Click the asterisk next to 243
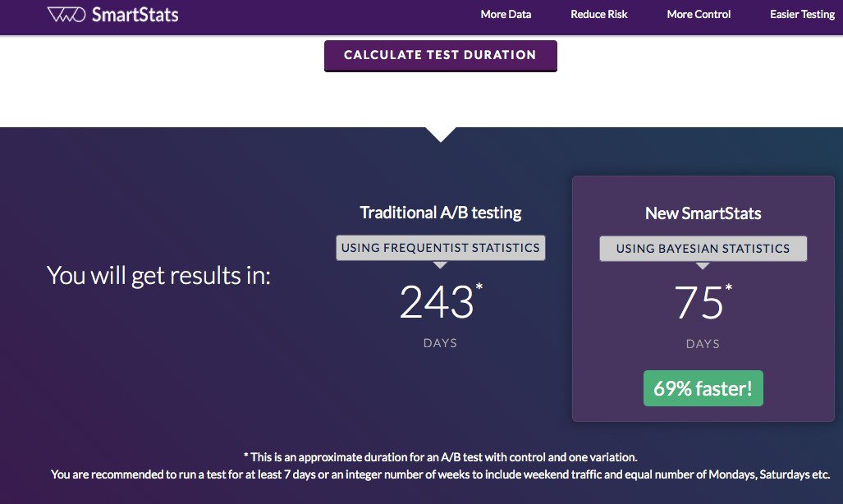843x504 pixels. (x=479, y=286)
